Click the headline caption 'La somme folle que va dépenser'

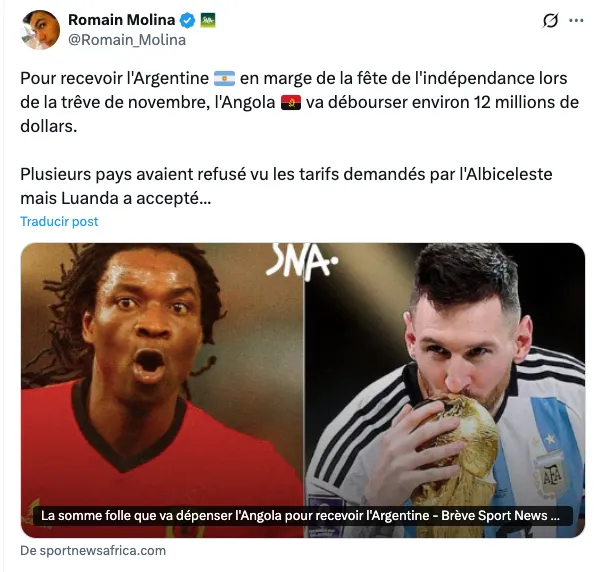click(x=300, y=516)
